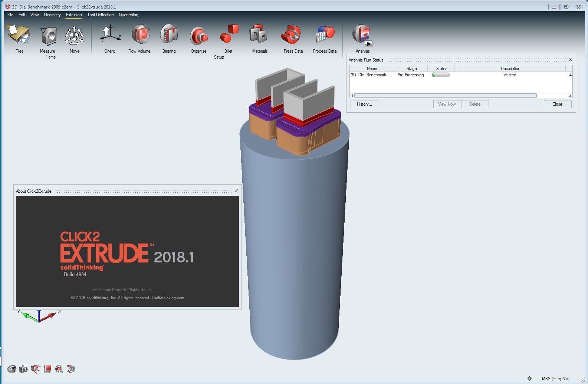Viewport: 588px width, 384px height.
Task: Open the Process Data icon
Action: [325, 35]
